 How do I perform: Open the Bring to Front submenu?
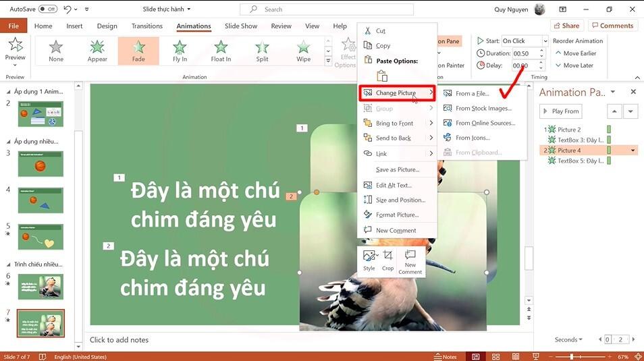click(x=397, y=123)
